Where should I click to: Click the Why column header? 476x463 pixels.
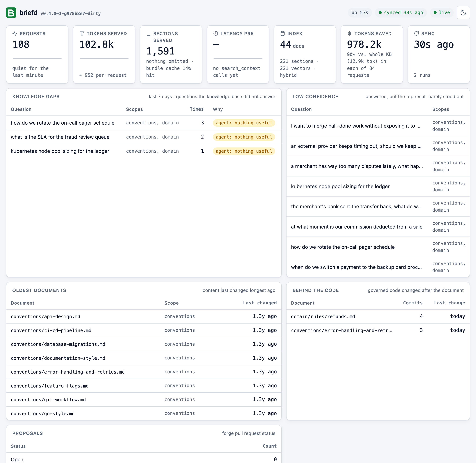pyautogui.click(x=218, y=109)
